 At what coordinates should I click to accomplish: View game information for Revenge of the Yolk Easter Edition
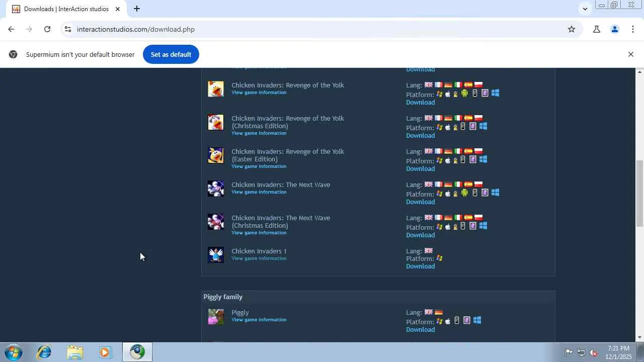tap(259, 166)
